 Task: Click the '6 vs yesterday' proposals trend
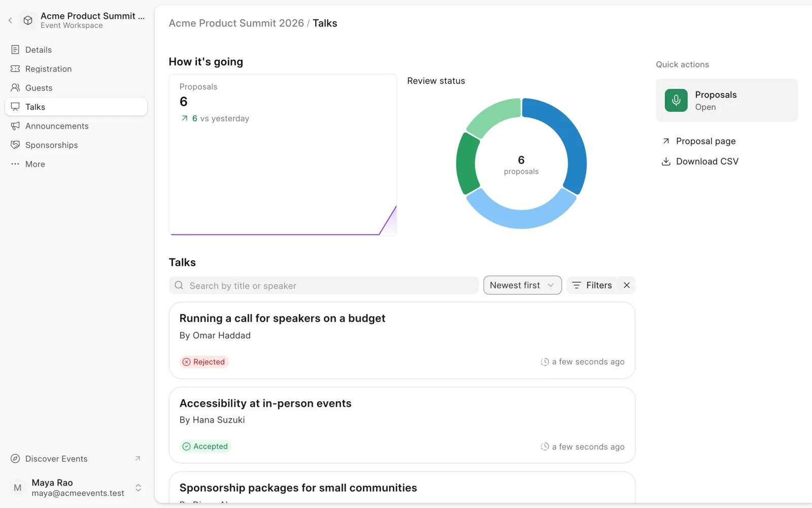click(215, 118)
